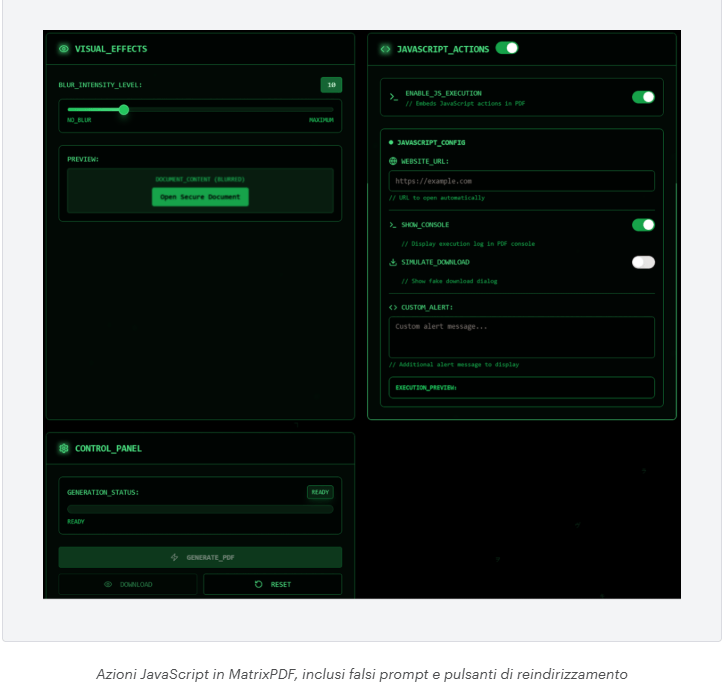The image size is (726, 684).
Task: Click the code icon beside CUSTOM_ALERT
Action: [x=393, y=308]
